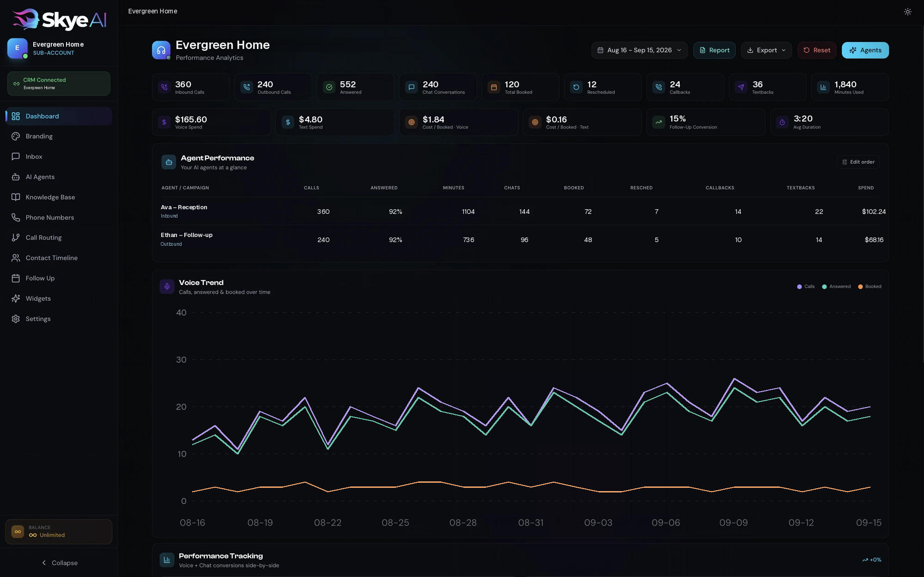Select the Ava – Reception agent row
The width and height of the screenshot is (924, 577).
click(x=520, y=212)
